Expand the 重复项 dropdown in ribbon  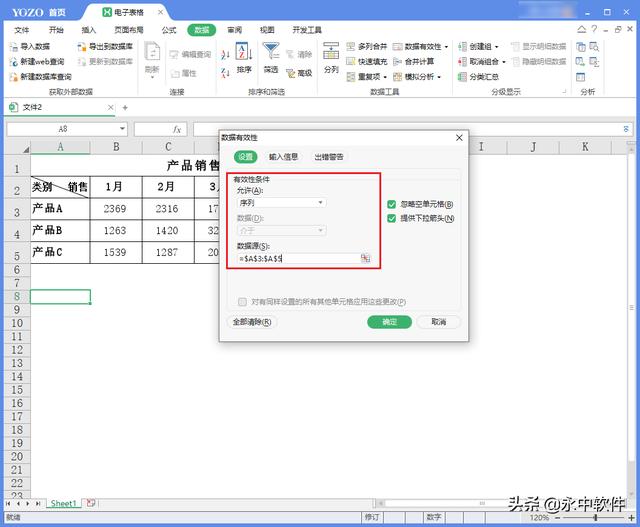point(384,76)
